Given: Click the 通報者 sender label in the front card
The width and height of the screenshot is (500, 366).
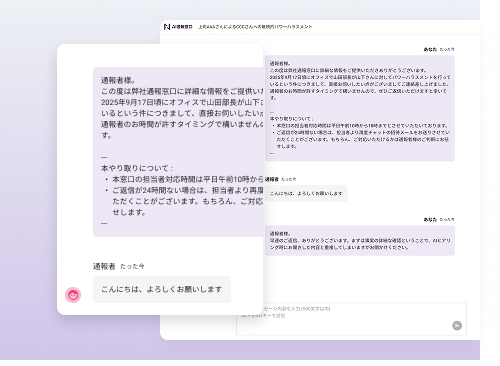Looking at the screenshot, I should (x=104, y=266).
